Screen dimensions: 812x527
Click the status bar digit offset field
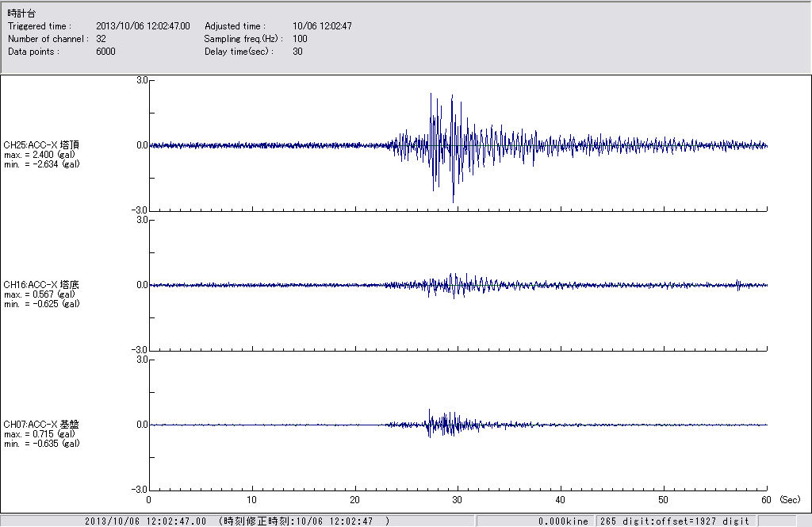click(x=674, y=521)
